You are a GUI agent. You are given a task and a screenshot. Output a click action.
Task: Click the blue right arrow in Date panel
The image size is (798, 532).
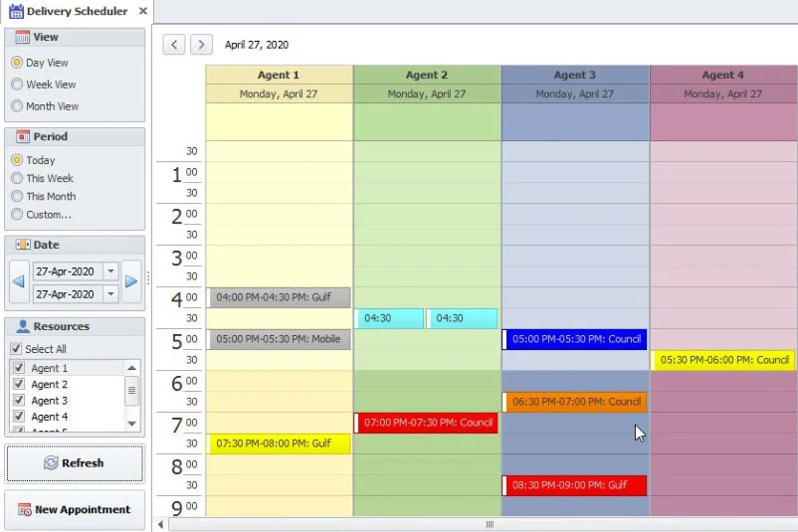(x=131, y=282)
